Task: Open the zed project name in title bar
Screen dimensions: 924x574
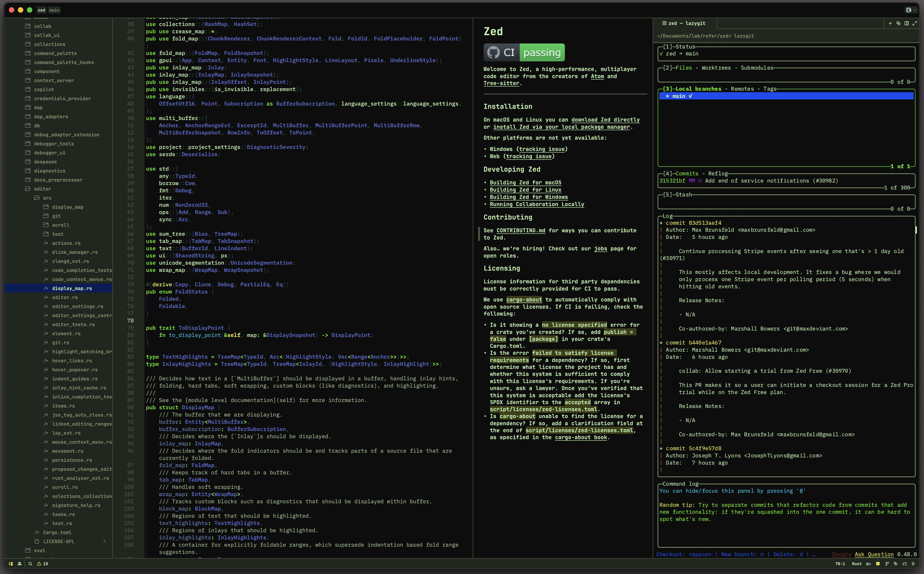Action: pyautogui.click(x=41, y=10)
